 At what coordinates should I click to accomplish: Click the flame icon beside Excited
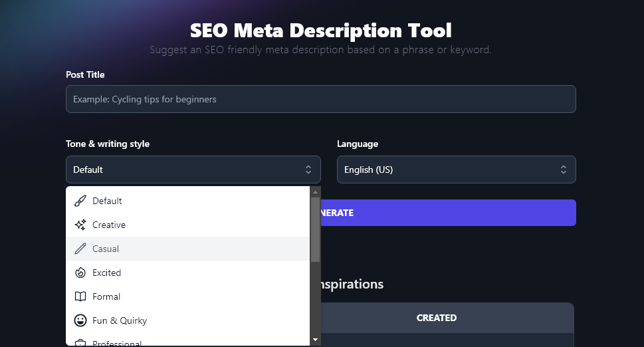pyautogui.click(x=80, y=273)
